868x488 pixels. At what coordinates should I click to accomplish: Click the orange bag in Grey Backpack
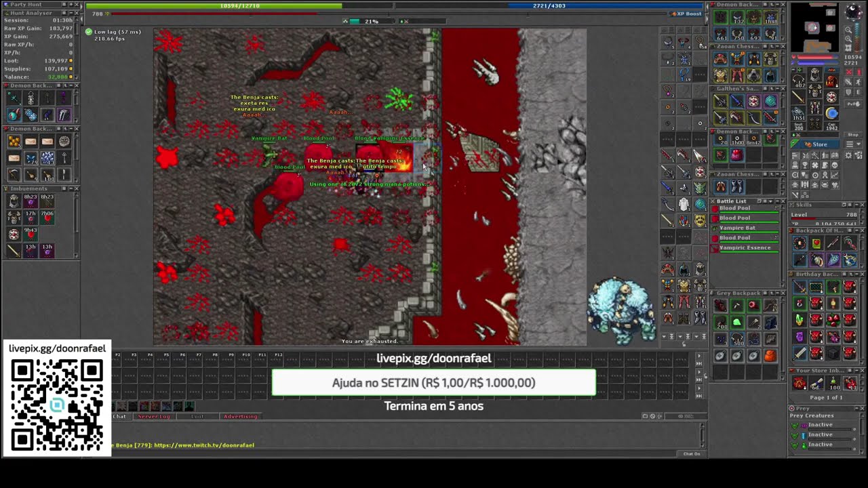[770, 356]
